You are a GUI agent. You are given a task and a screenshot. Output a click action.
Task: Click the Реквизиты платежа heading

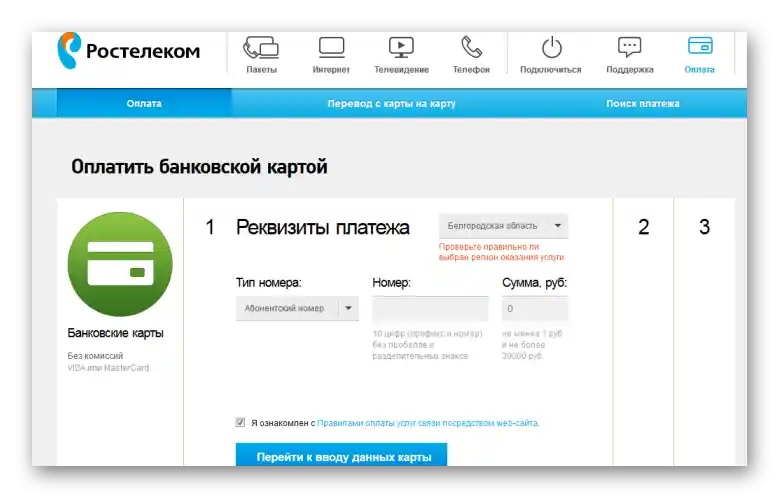(323, 228)
